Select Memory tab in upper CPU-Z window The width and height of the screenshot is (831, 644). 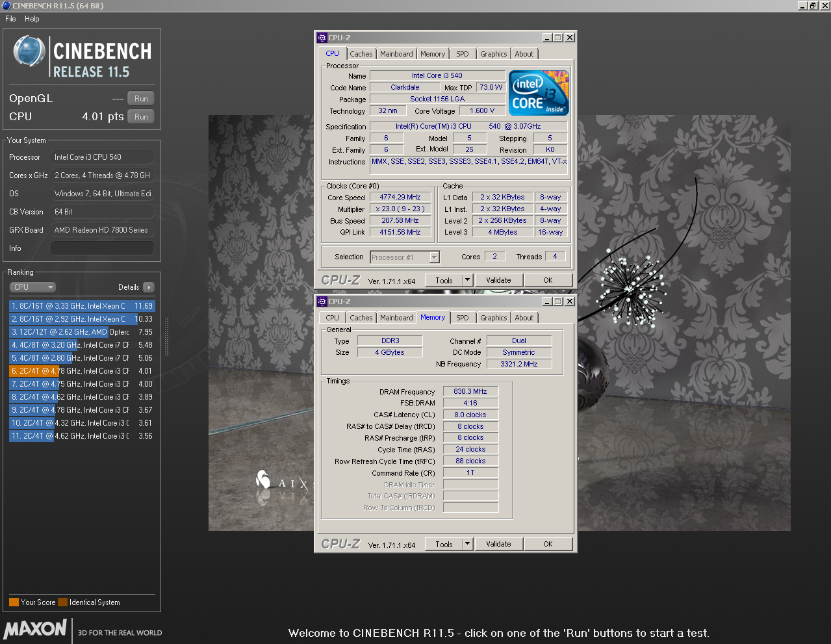(x=433, y=54)
